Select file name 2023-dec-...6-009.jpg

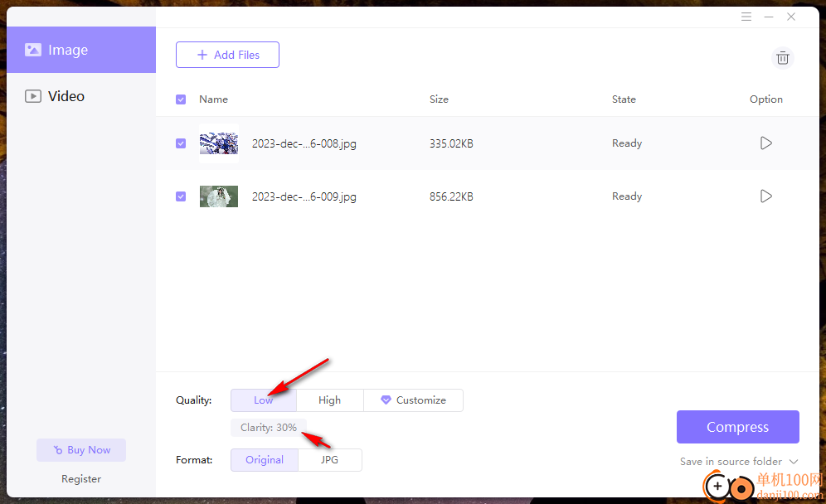[304, 196]
